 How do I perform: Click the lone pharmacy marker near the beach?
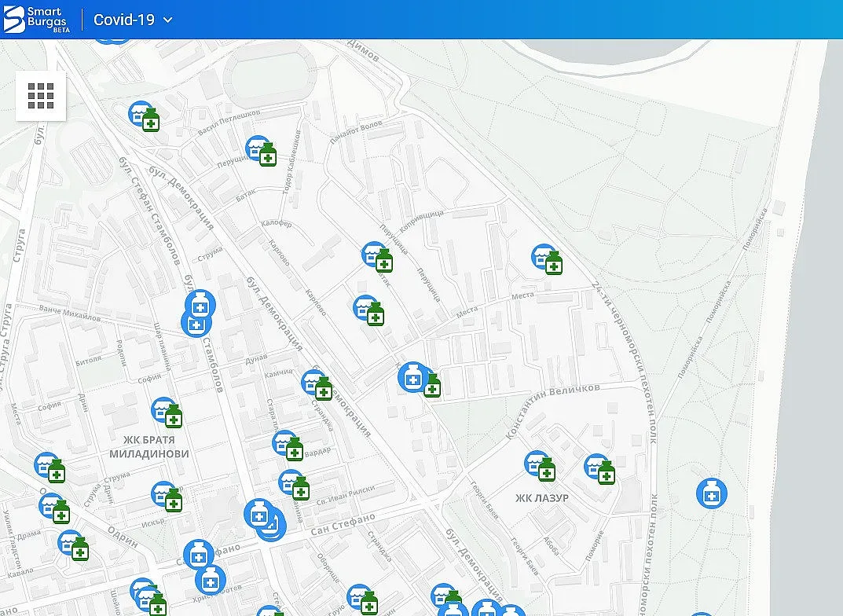coord(711,493)
